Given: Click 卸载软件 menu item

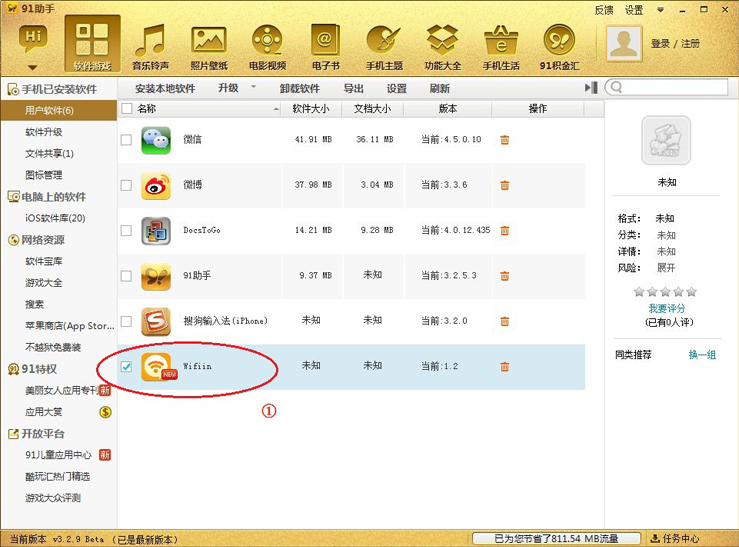Looking at the screenshot, I should pyautogui.click(x=300, y=88).
